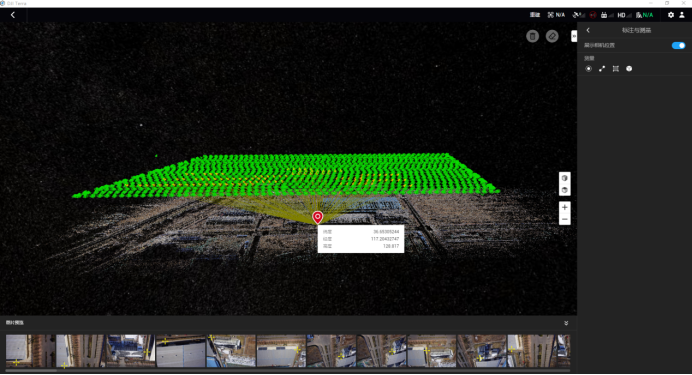Go back using the top-left arrow

[x=13, y=15]
